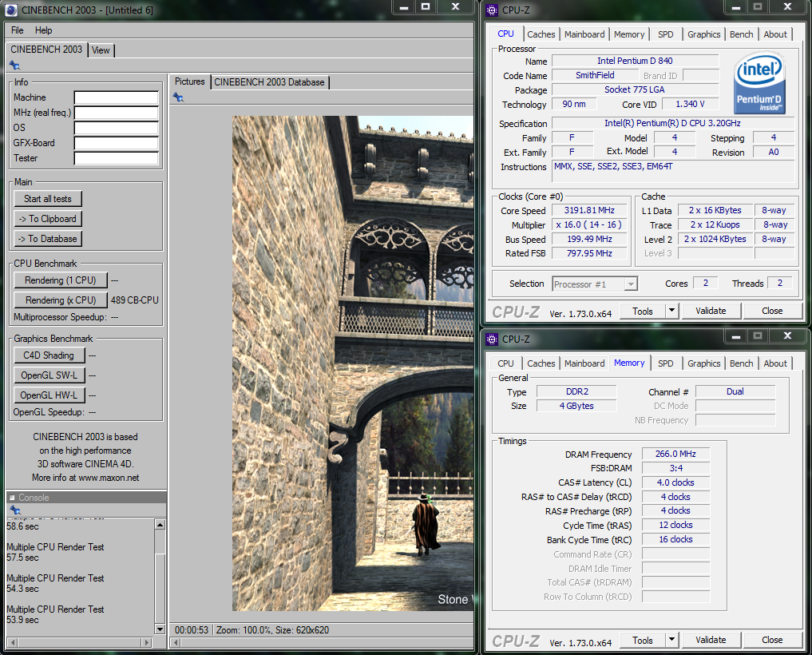Screen dimensions: 812x655
Task: Open Mainboard tab in top CPU-Z window
Action: click(584, 34)
